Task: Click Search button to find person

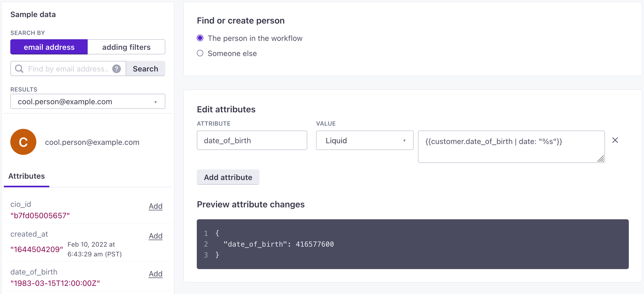Action: click(x=145, y=69)
